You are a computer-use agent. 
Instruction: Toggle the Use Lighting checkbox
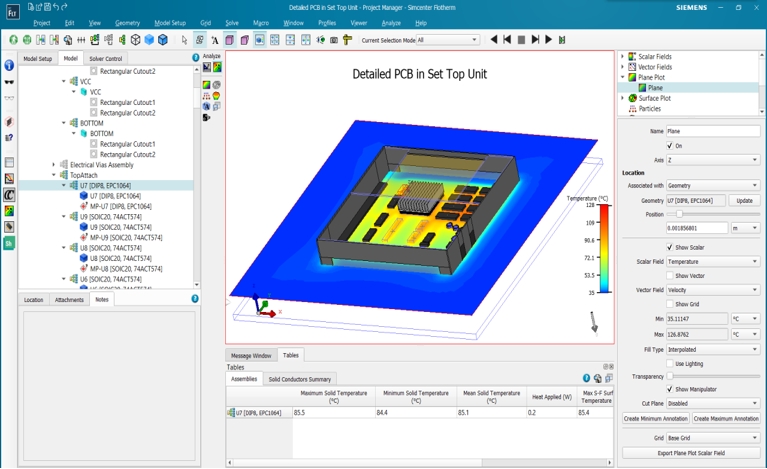click(x=670, y=363)
